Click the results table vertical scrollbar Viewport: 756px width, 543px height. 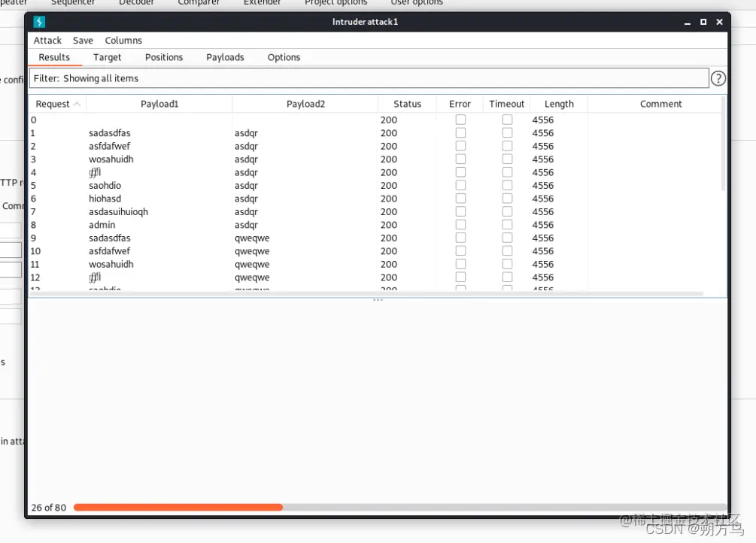click(x=723, y=144)
